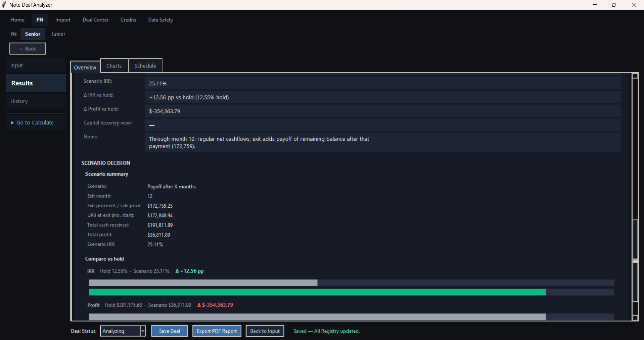Click the gray Hold IRR bar
The width and height of the screenshot is (644, 340).
pos(203,283)
